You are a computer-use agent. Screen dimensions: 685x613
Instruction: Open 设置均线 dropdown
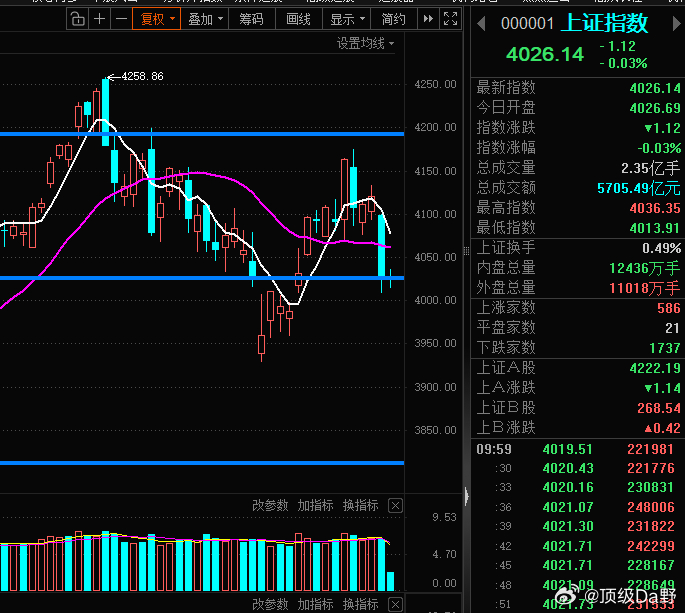[x=365, y=43]
